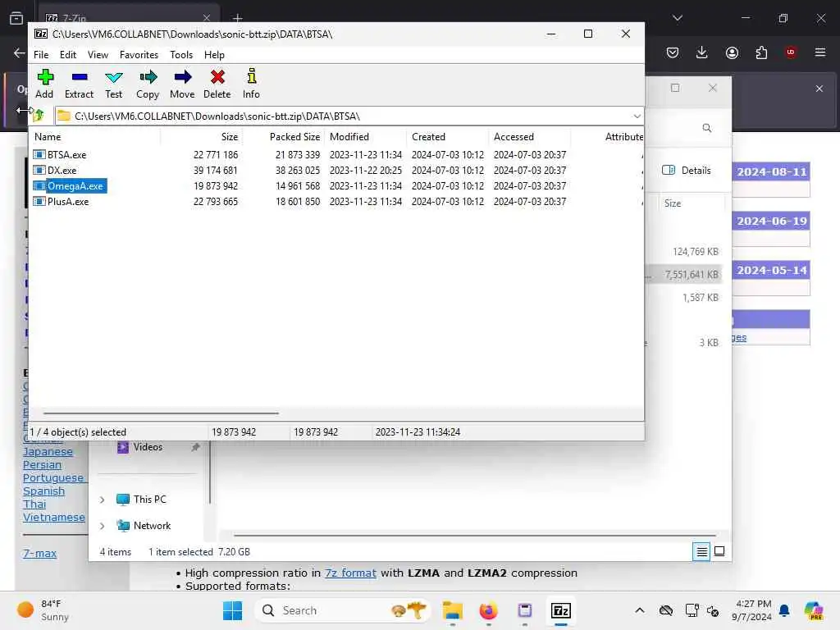This screenshot has height=630, width=840.
Task: Open the 7-max link
Action: point(39,554)
